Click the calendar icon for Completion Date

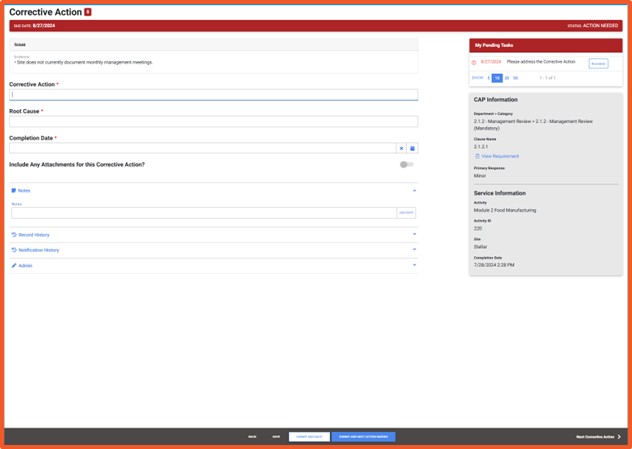412,148
